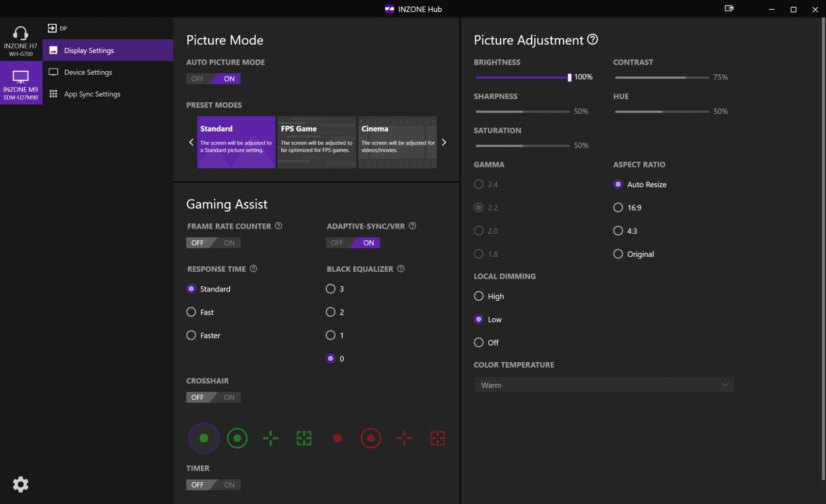
Task: Click the right-side vertical scrollbar
Action: (823, 250)
